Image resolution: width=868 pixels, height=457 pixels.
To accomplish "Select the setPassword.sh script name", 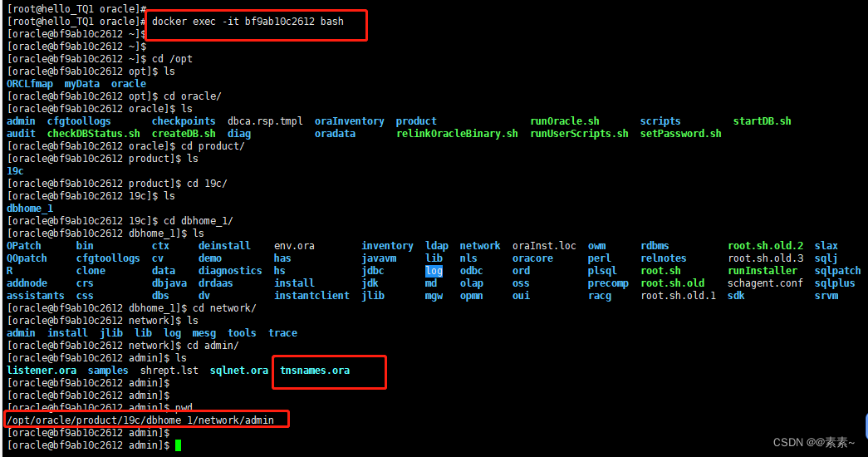I will click(681, 134).
